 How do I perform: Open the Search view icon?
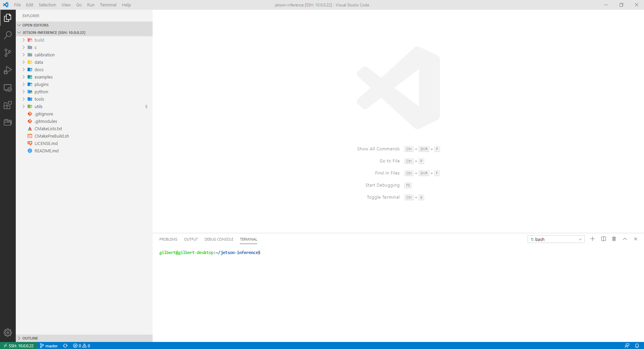pyautogui.click(x=8, y=35)
